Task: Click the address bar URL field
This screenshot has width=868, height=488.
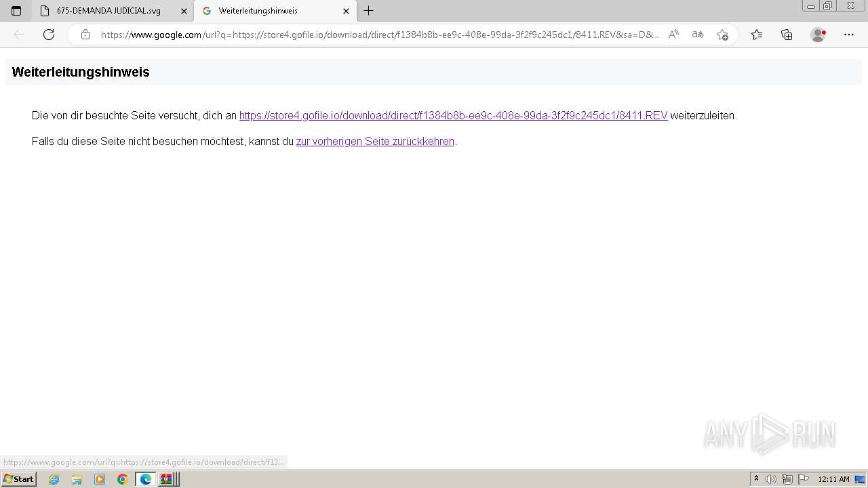Action: tap(380, 35)
